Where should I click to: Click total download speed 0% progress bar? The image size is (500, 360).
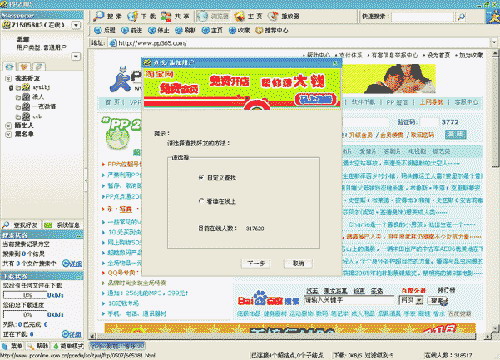click(24, 314)
